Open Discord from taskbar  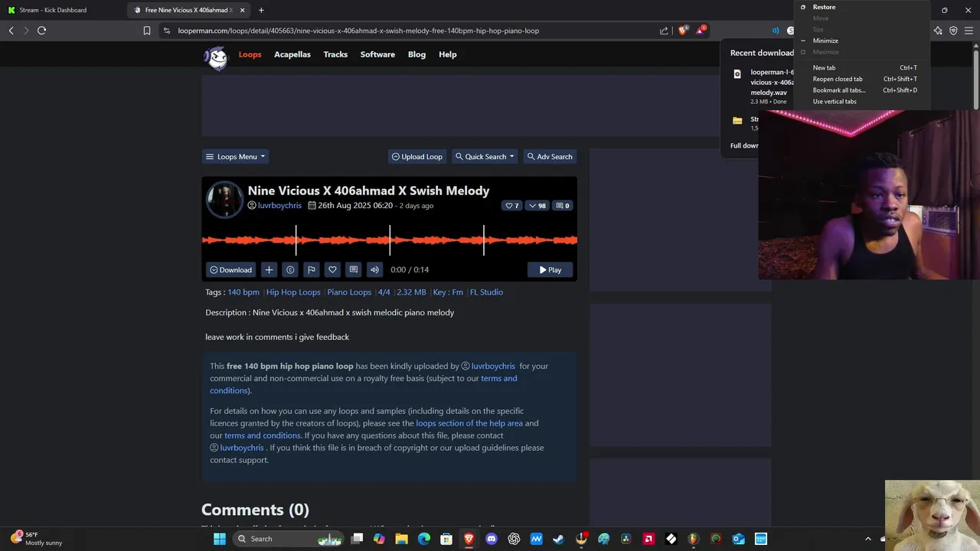pyautogui.click(x=492, y=539)
